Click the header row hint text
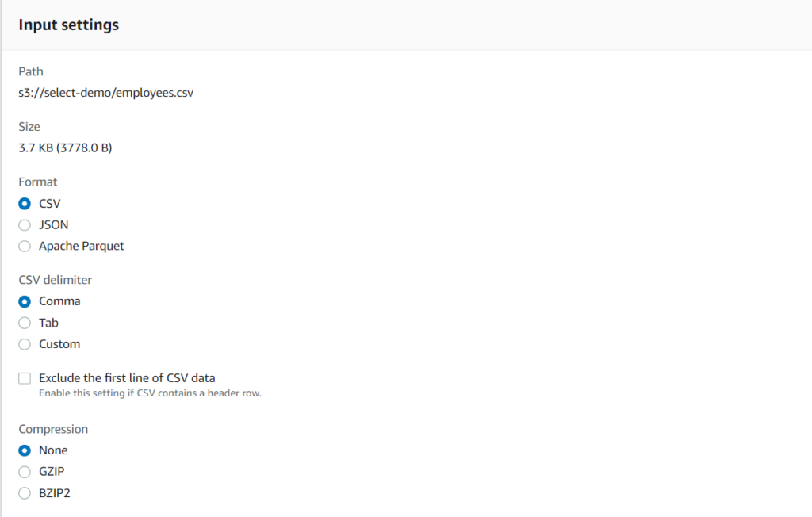Screen dimensions: 812x517 click(x=150, y=393)
